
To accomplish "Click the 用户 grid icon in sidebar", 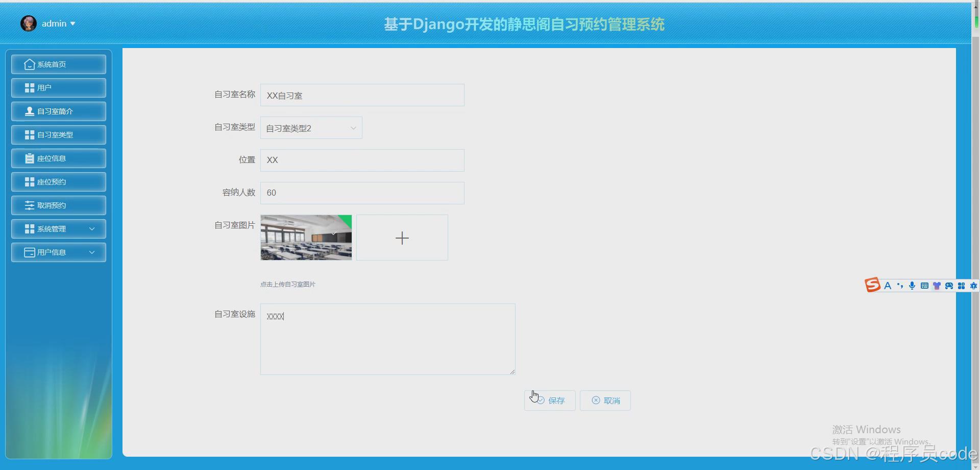I will pos(29,87).
